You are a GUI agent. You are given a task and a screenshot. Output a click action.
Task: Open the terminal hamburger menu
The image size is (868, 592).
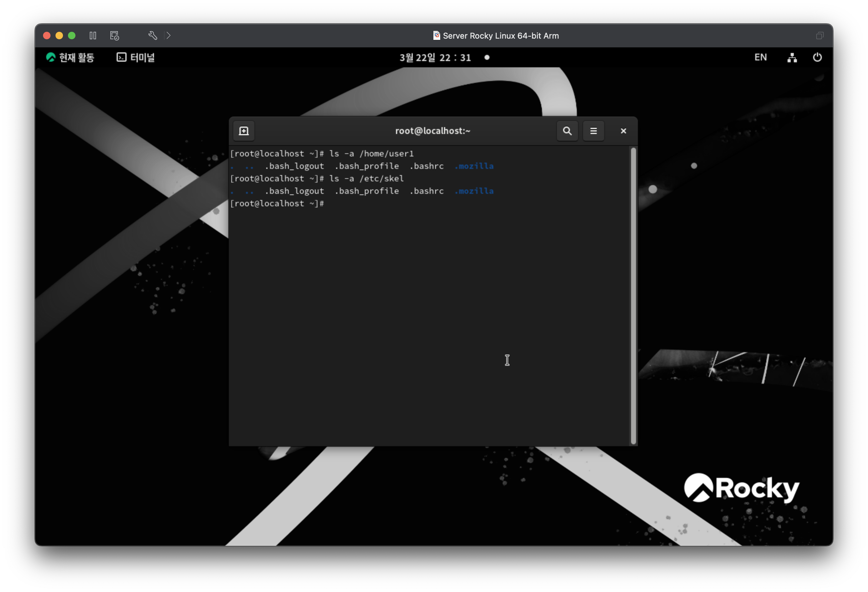pos(593,131)
